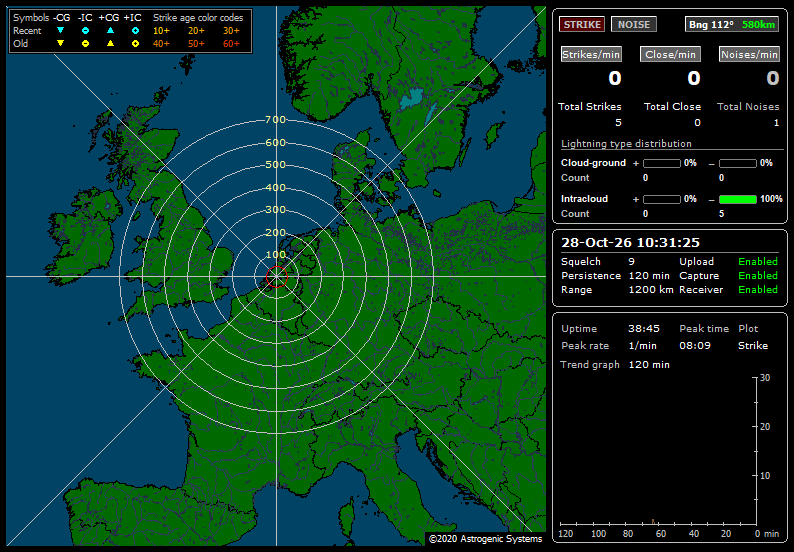794x552 pixels.
Task: Click the Trend graph 120 min value
Action: 649,365
